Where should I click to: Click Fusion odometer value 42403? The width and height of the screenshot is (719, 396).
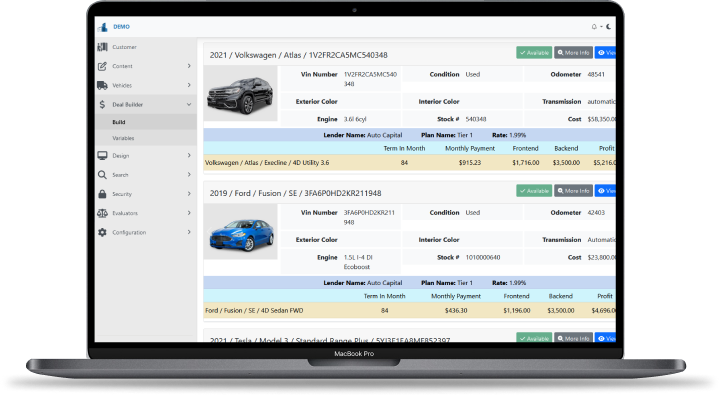[x=596, y=213]
